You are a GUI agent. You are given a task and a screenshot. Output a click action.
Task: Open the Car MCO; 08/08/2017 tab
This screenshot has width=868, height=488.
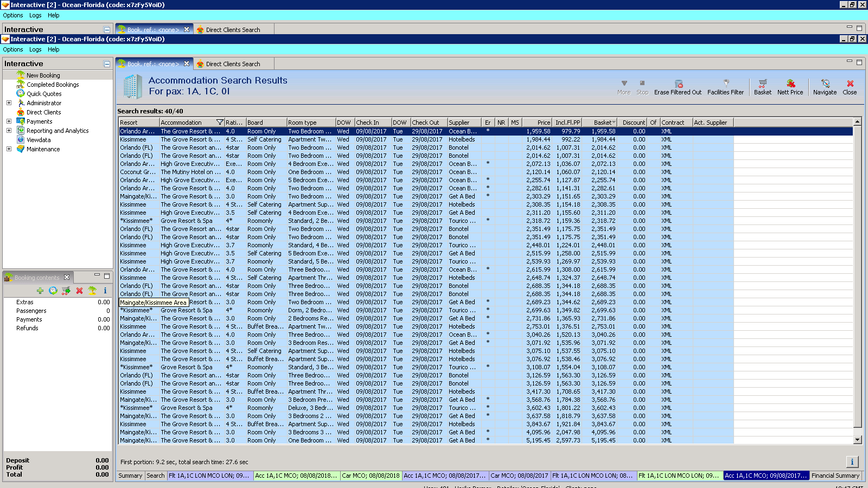(520, 476)
